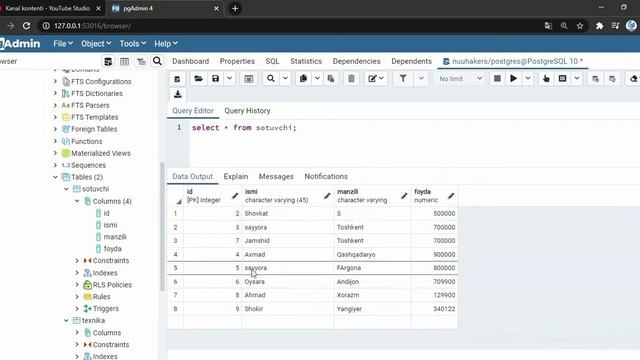Click the cell containing Qashqadaryo
Viewport: 640px width, 360px height.
(372, 254)
